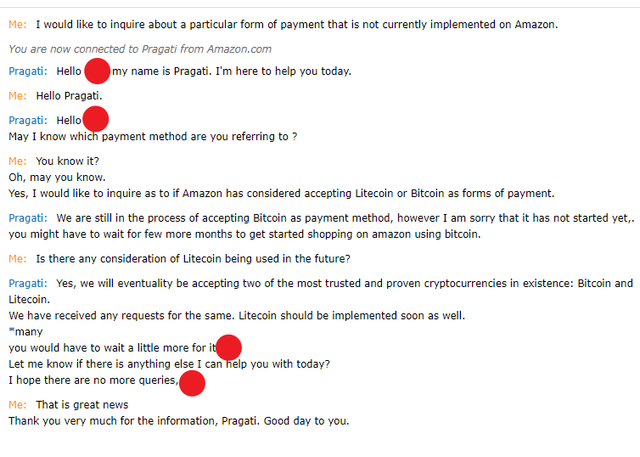Click the red dot after "no more queries,"
The height and width of the screenshot is (457, 640).
point(192,382)
